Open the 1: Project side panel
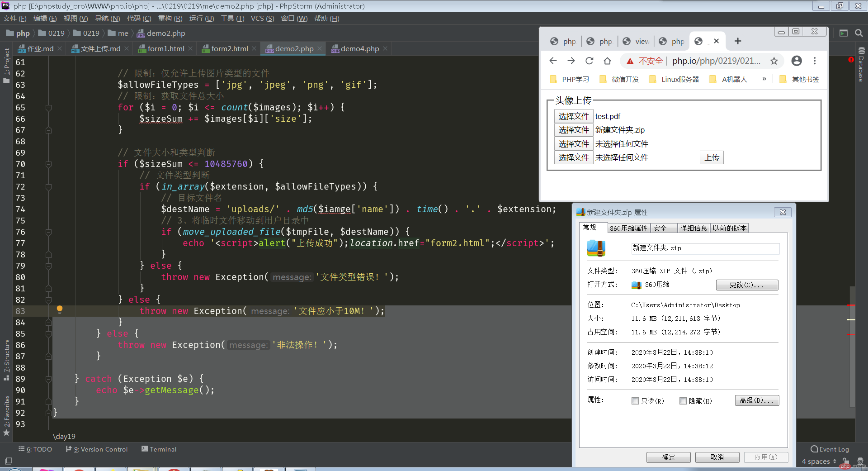Image resolution: width=868 pixels, height=471 pixels. [x=6, y=66]
